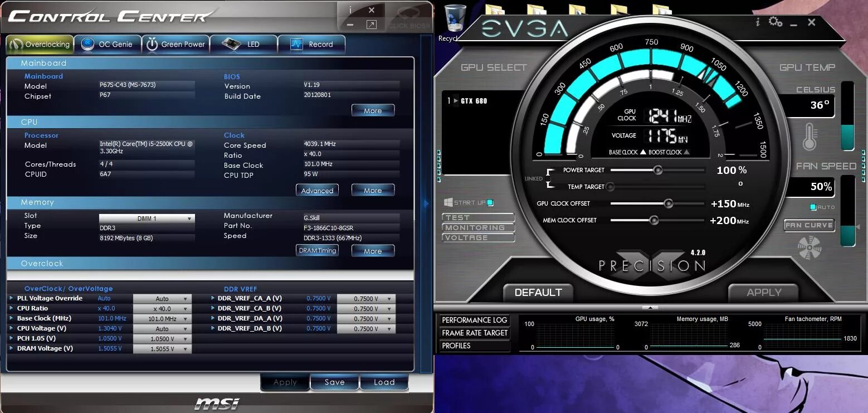Click the settings gear icon in EVGA title bar
868x413 pixels.
(776, 20)
